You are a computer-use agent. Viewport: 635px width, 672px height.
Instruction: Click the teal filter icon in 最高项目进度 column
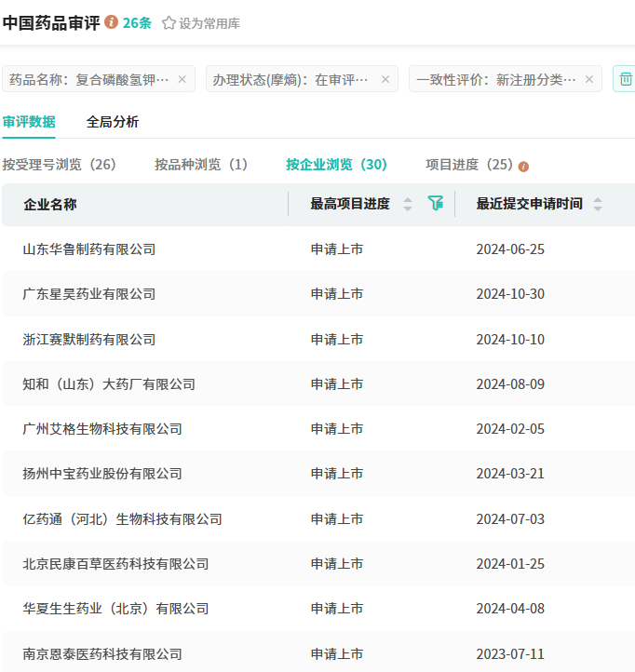point(435,203)
